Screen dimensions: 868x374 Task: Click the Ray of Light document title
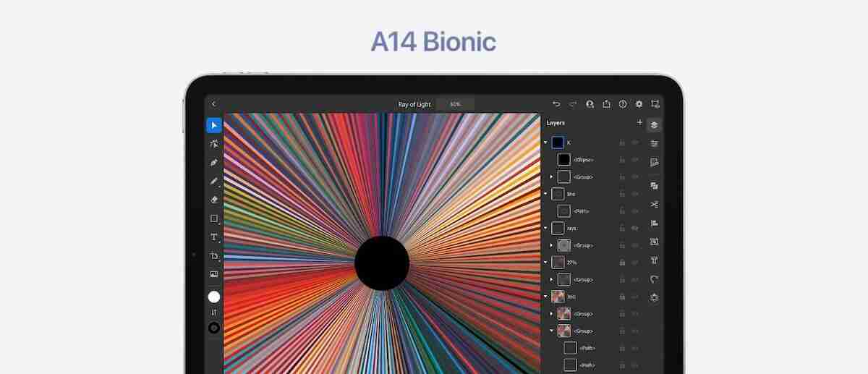coord(414,104)
